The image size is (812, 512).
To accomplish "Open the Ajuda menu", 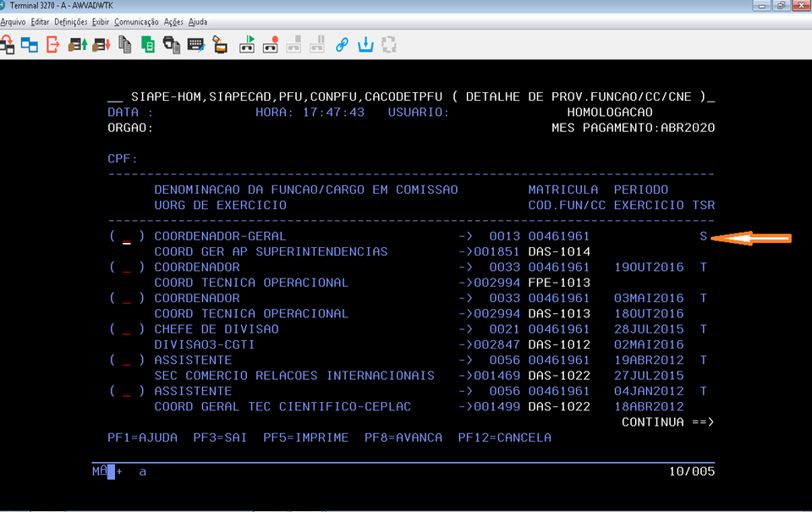I will [x=197, y=21].
